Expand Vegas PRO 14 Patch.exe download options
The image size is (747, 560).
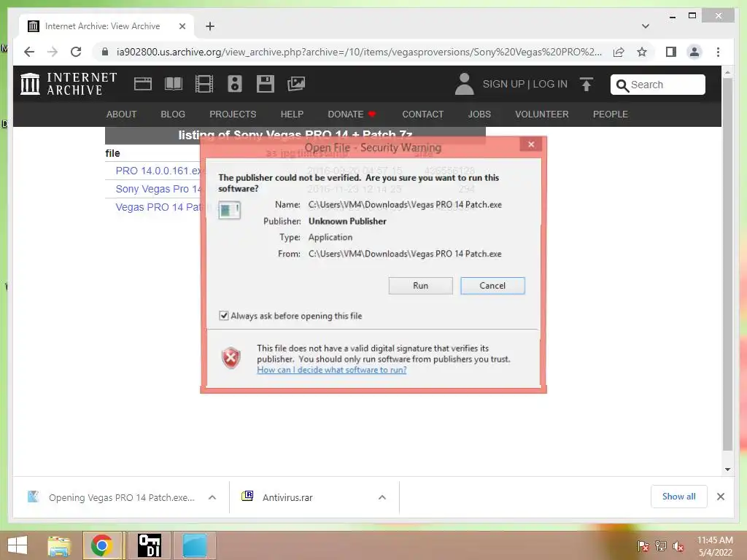coord(212,497)
